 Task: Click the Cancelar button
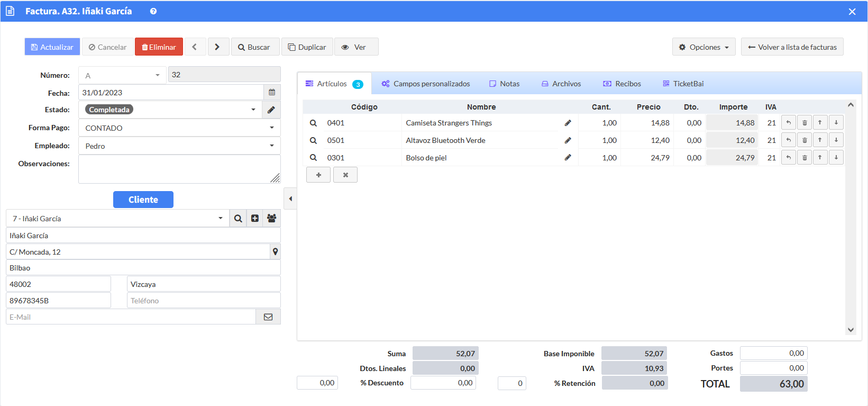[108, 47]
